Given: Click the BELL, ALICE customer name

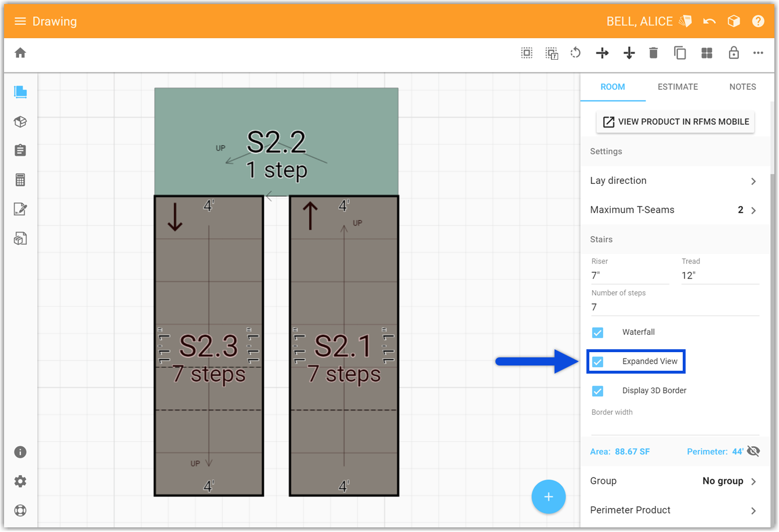Looking at the screenshot, I should point(639,21).
